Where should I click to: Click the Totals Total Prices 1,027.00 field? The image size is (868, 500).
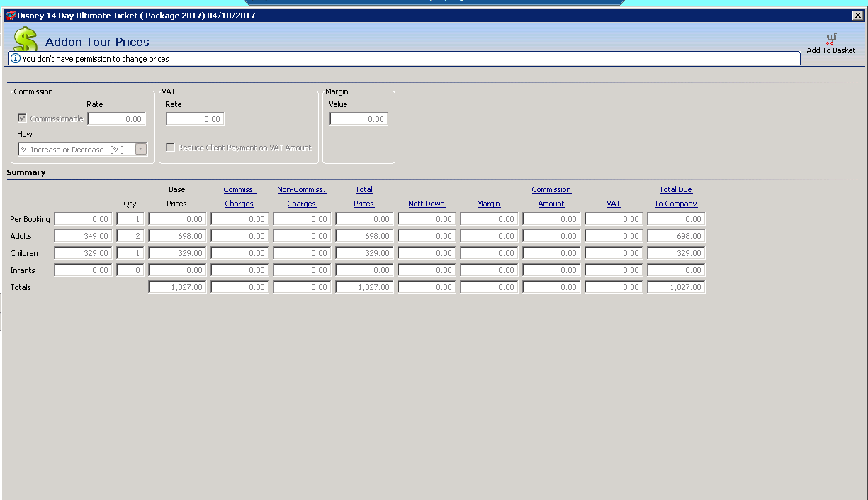click(364, 287)
